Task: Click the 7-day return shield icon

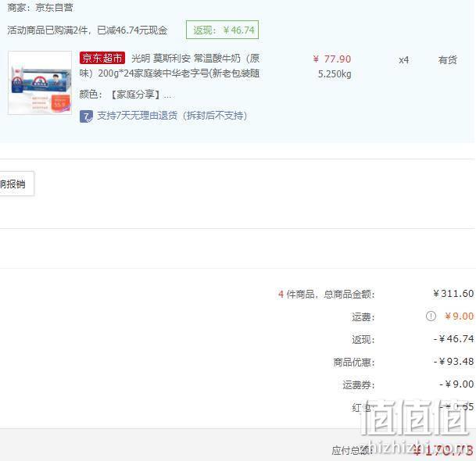Action: (86, 116)
